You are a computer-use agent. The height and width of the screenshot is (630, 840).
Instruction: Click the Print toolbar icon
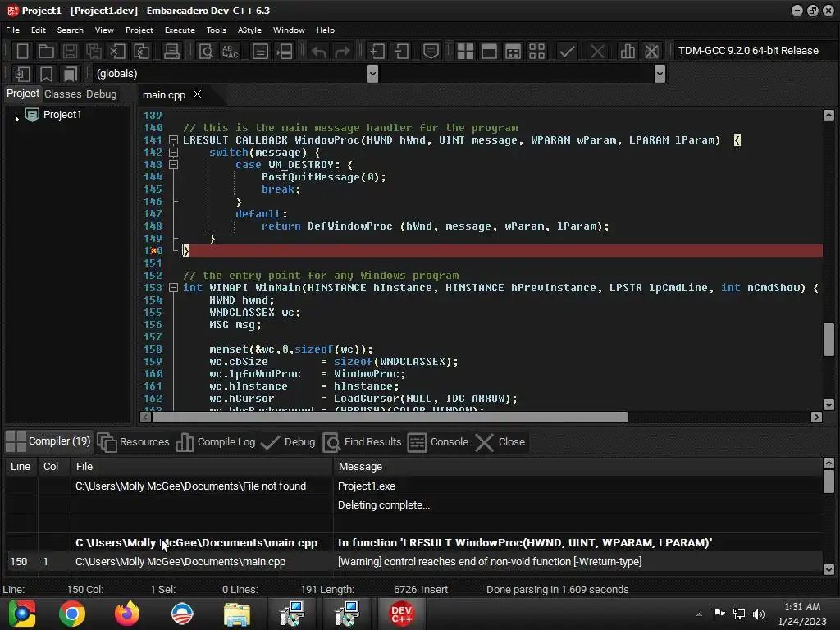click(171, 52)
